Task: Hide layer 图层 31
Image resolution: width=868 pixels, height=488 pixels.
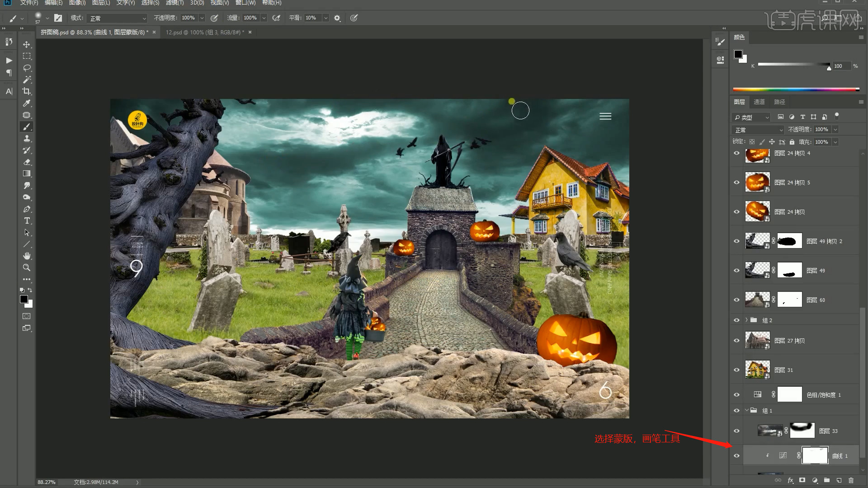Action: [736, 370]
